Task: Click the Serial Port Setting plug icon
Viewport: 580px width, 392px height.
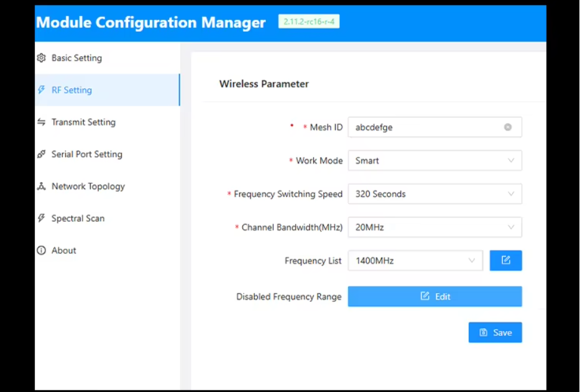Action: (x=42, y=154)
